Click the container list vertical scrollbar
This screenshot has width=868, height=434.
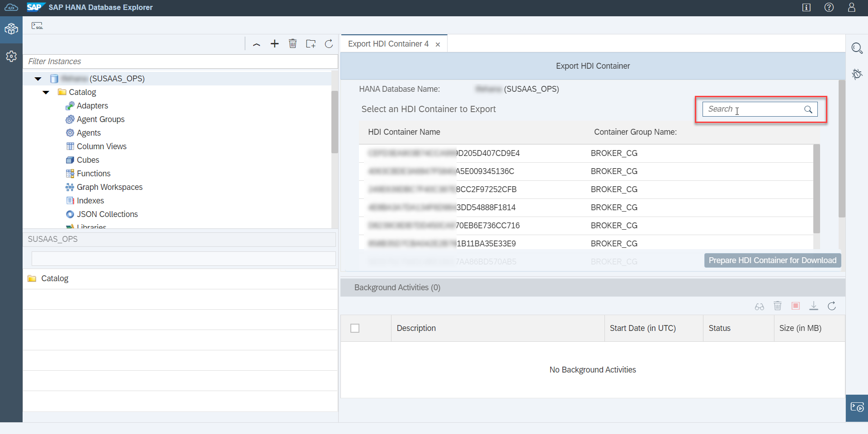point(816,189)
